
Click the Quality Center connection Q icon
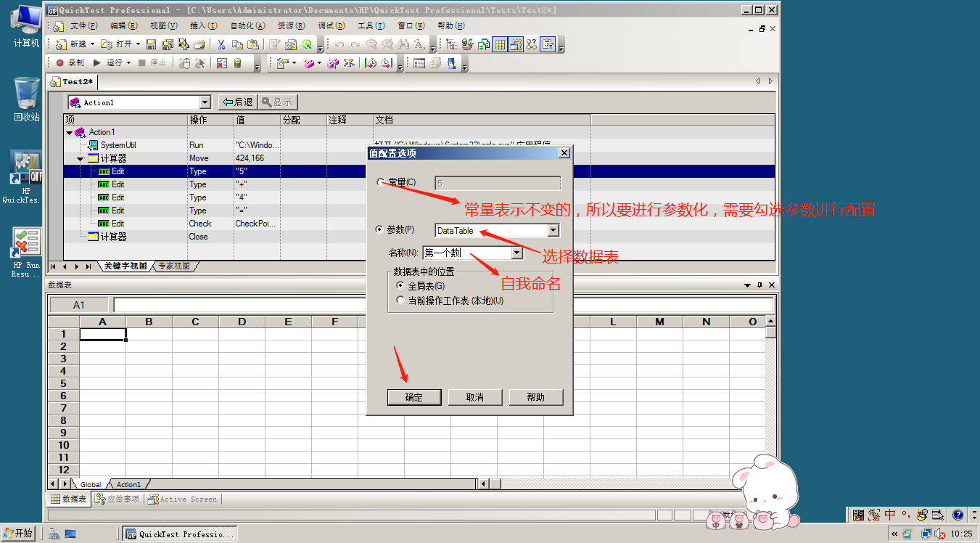tap(307, 44)
